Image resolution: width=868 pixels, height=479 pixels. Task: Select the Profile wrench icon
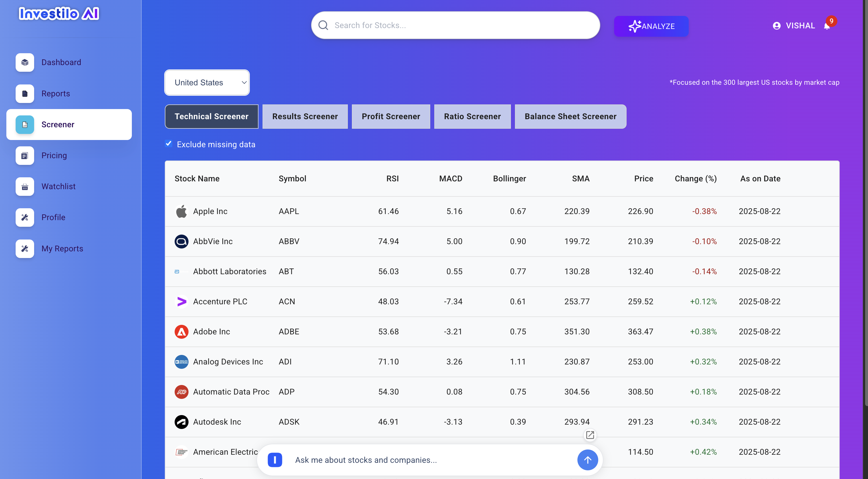(x=25, y=218)
